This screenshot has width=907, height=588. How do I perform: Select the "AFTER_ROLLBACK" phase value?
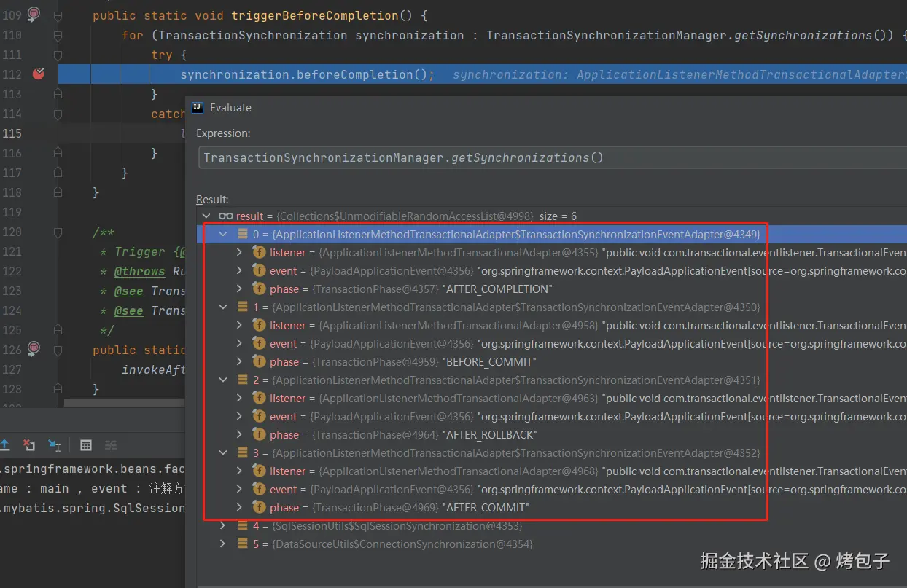pyautogui.click(x=489, y=435)
